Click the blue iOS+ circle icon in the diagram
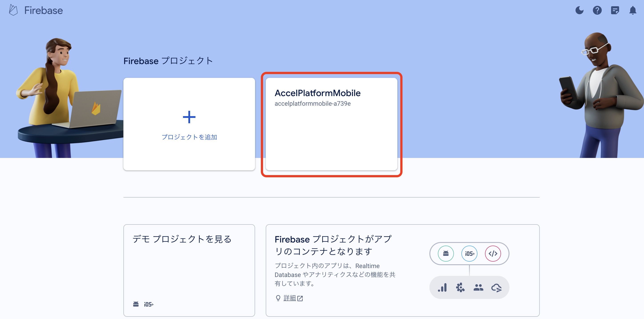The image size is (644, 319). point(469,254)
